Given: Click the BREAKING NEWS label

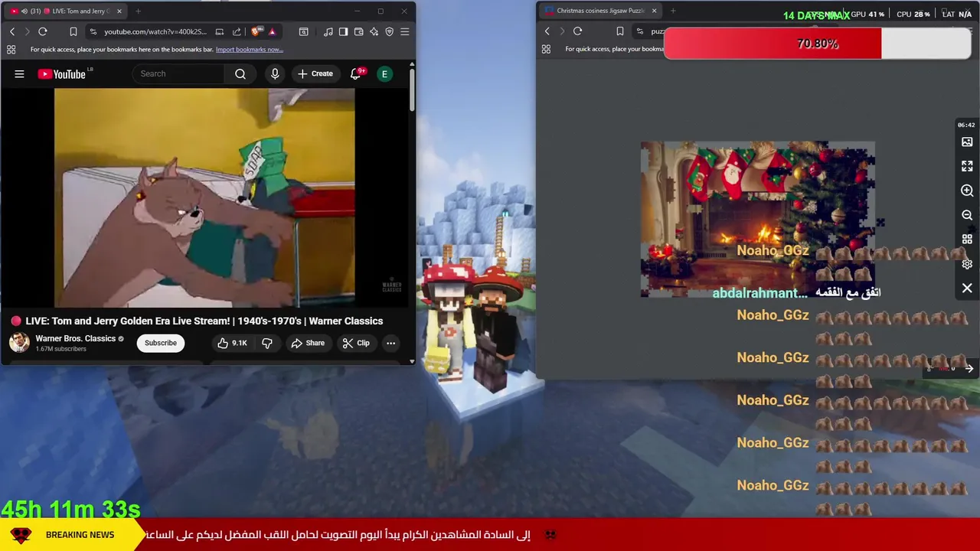Looking at the screenshot, I should [x=80, y=535].
